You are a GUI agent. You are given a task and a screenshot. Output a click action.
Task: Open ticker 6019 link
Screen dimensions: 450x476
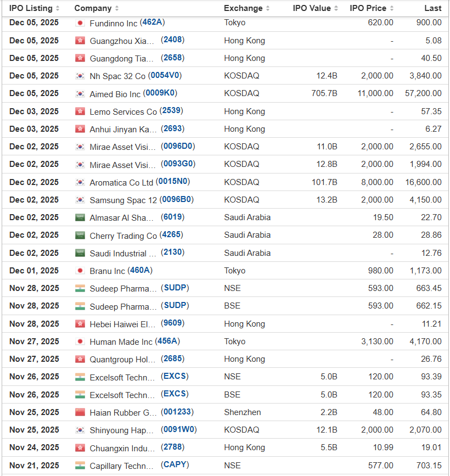click(173, 217)
